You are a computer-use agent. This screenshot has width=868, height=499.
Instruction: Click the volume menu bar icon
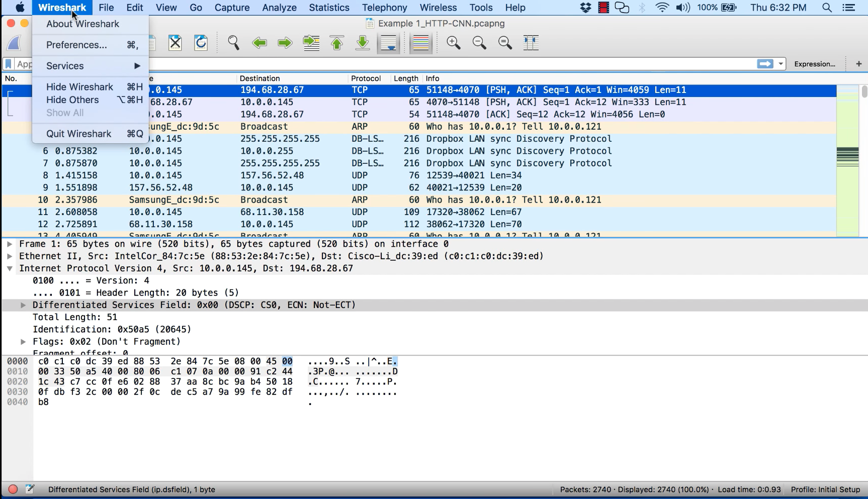(683, 8)
